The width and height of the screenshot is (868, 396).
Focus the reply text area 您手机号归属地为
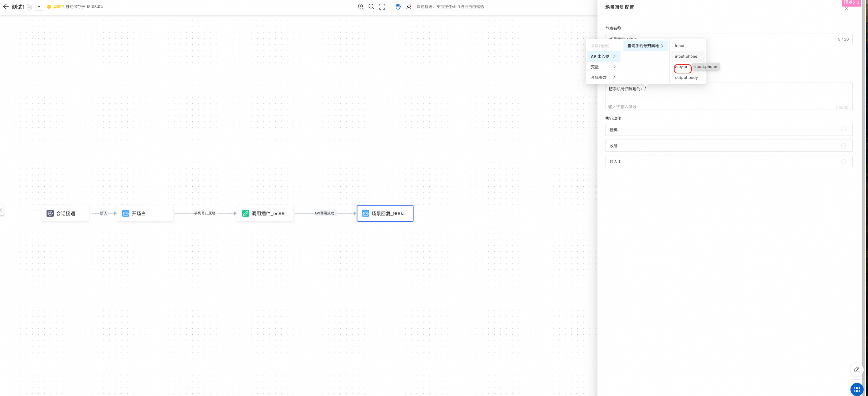pos(729,96)
